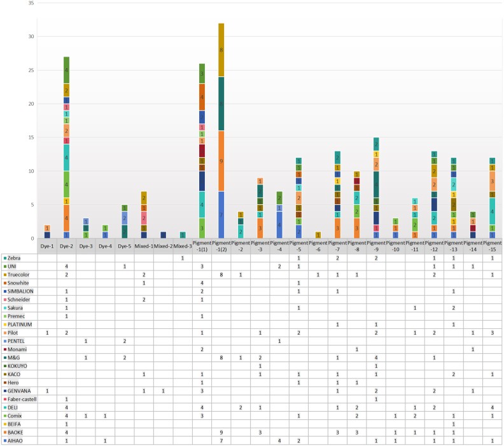Select the Truecolor legend swatch
Viewport: 504px width, 446px height.
click(5, 274)
